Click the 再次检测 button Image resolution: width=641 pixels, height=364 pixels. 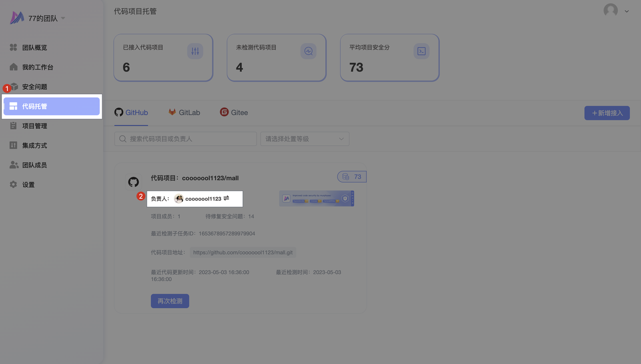tap(170, 301)
